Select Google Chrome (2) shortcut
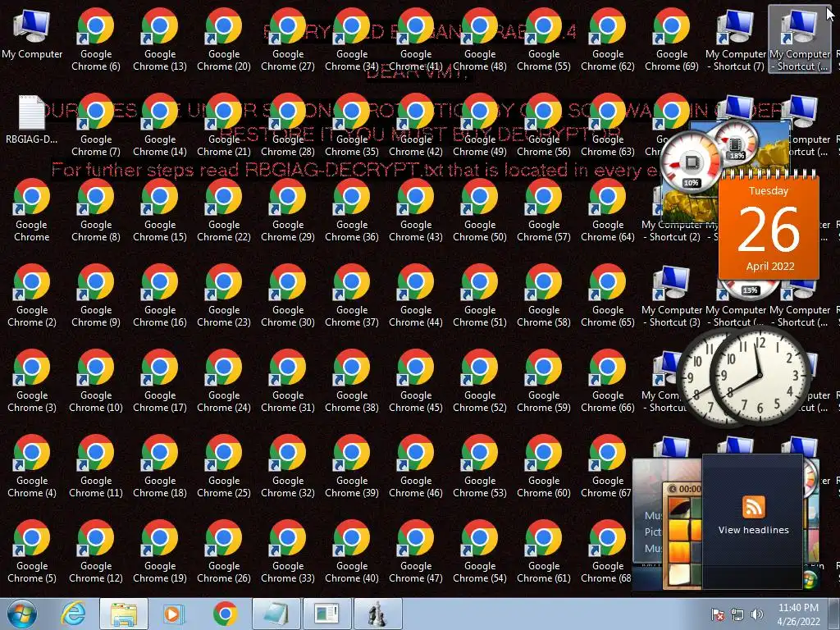Image resolution: width=840 pixels, height=630 pixels. [32, 295]
